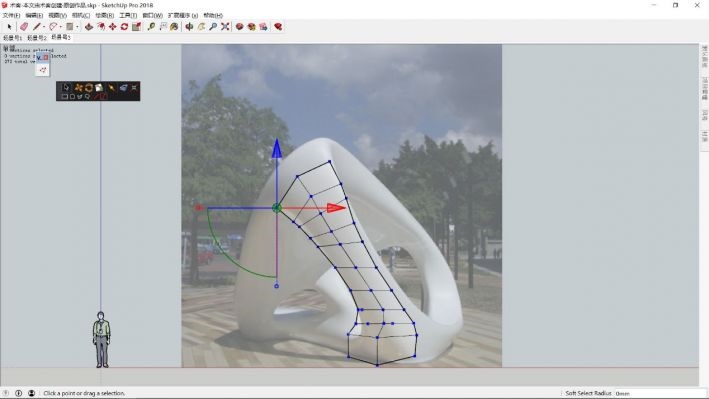Enable polygon selection mode in Vertex toolbar
The width and height of the screenshot is (709, 399).
point(80,96)
